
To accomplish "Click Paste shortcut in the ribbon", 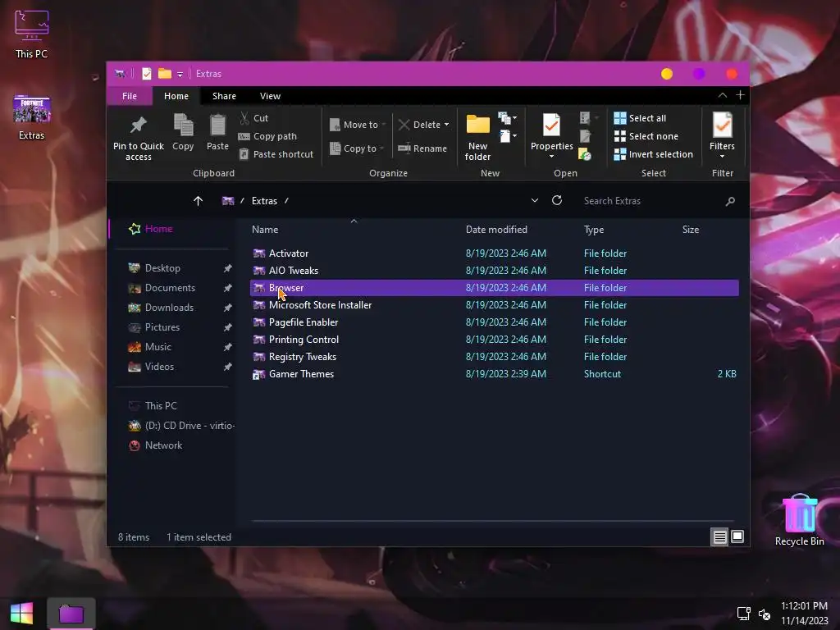I will [276, 154].
